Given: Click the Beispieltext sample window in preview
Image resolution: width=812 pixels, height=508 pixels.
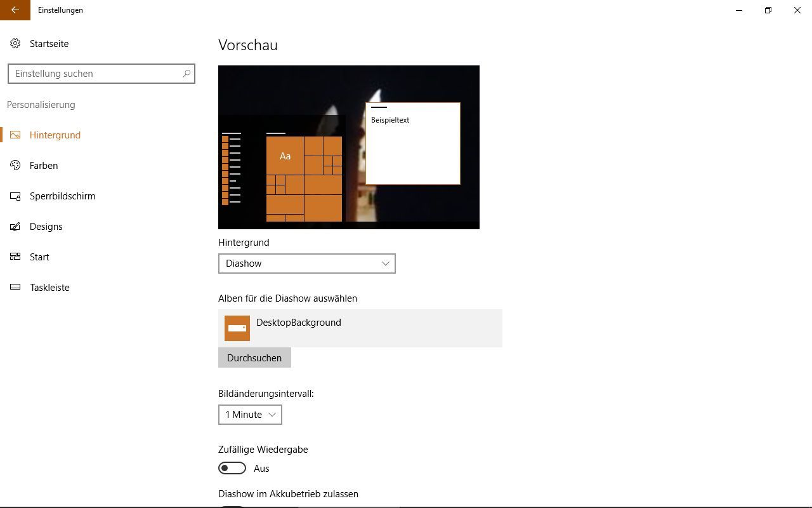Looking at the screenshot, I should (x=413, y=144).
